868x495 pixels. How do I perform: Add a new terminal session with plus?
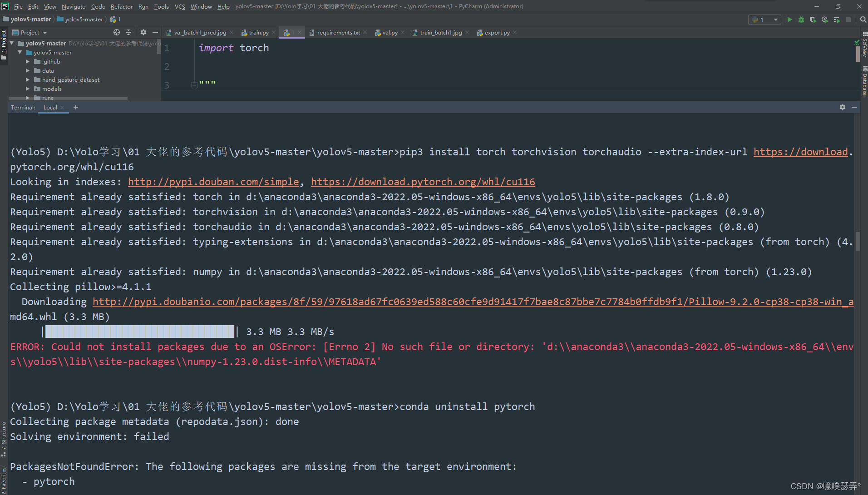point(76,107)
